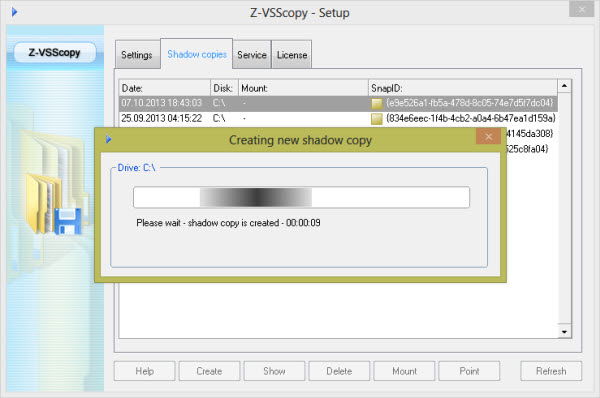600x398 pixels.
Task: Sort by the Mount column header
Action: pos(303,88)
